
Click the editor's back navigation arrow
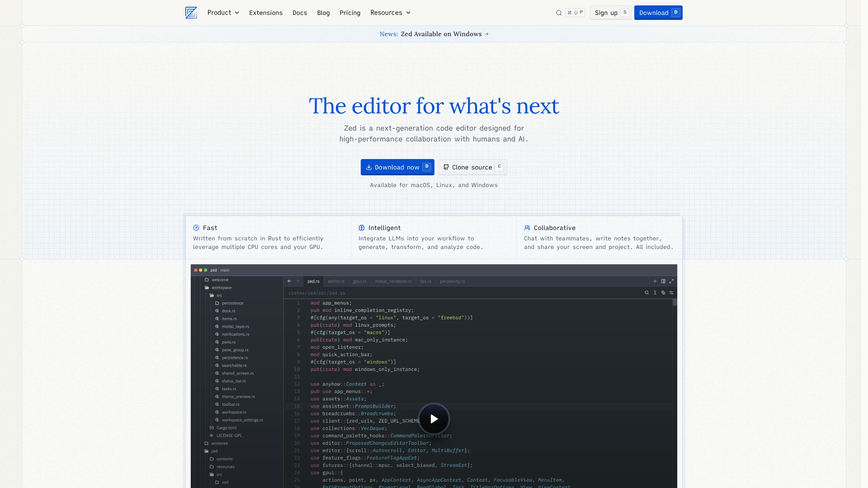[289, 281]
